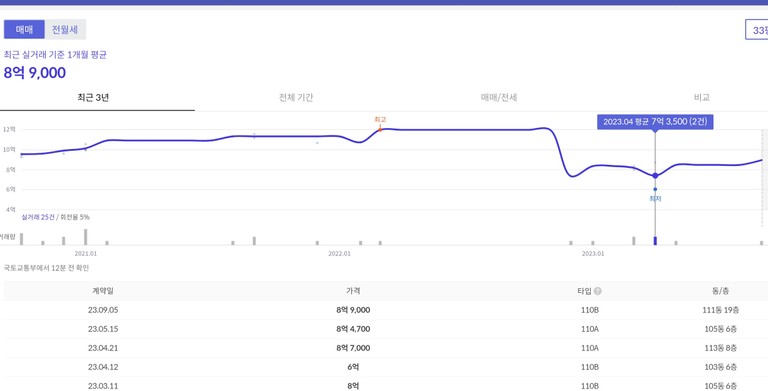Click the 2023.04 average tooltip label

[655, 122]
